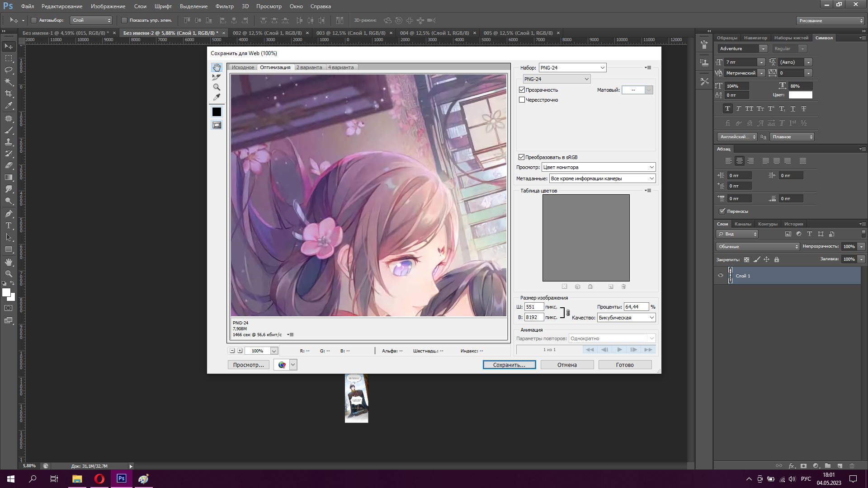Open the Изображение menu

(108, 6)
